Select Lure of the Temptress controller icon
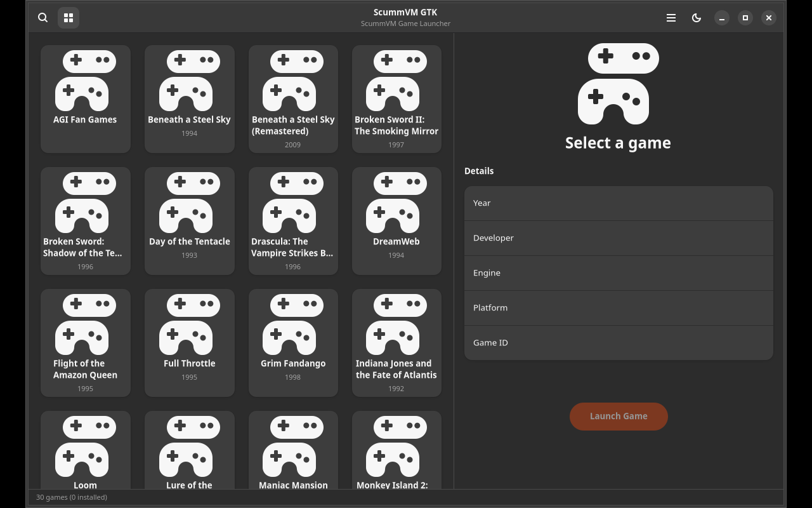812x508 pixels. tap(190, 446)
